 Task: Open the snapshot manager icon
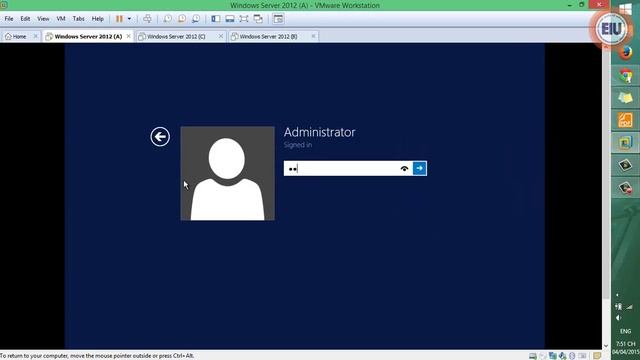pos(196,19)
